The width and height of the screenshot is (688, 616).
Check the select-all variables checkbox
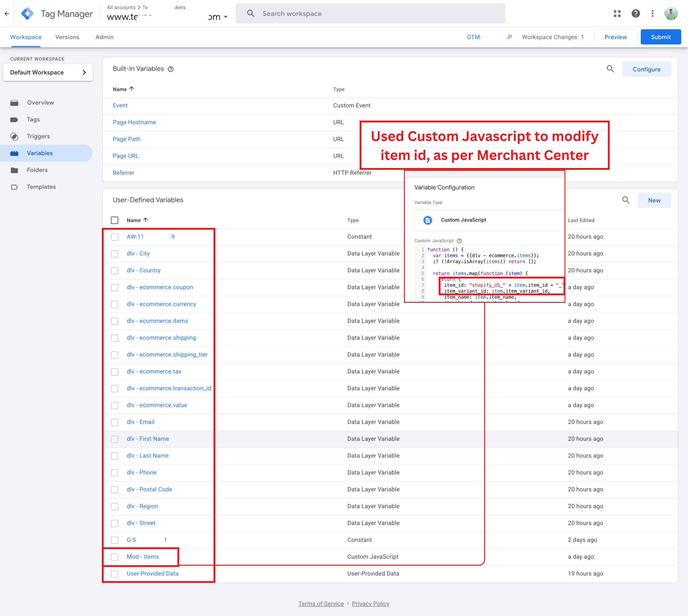[115, 220]
